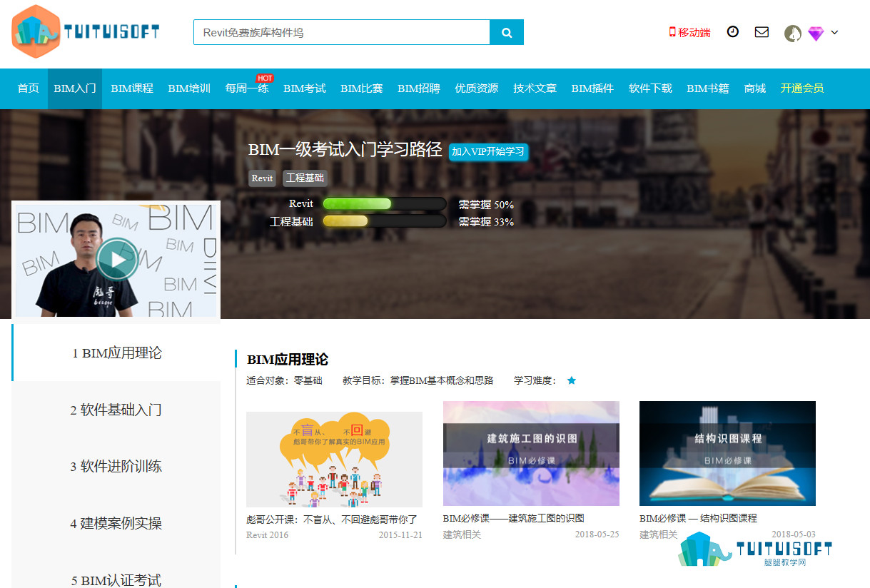Select 3 软件进阶训练 sidebar tab
Viewport: 870px width, 588px height.
(x=116, y=466)
